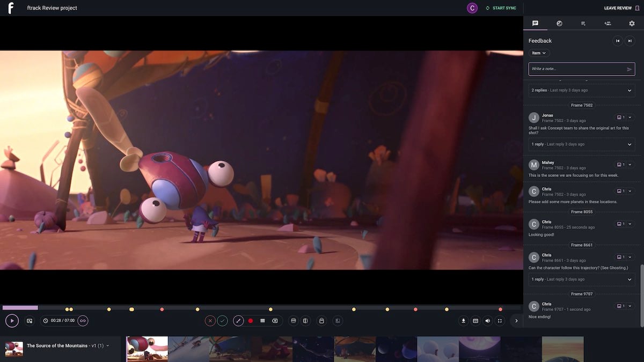Click the ftrack logo
Image resolution: width=644 pixels, height=362 pixels.
(x=11, y=8)
